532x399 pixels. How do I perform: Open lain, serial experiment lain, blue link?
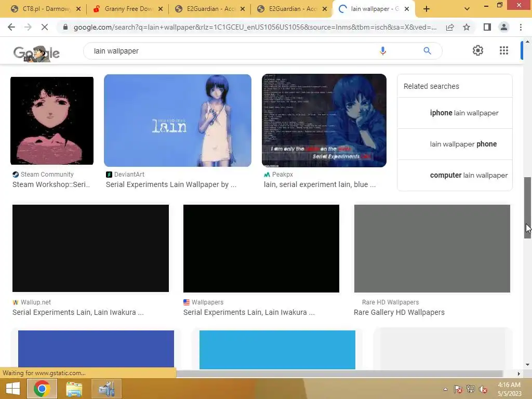point(320,184)
